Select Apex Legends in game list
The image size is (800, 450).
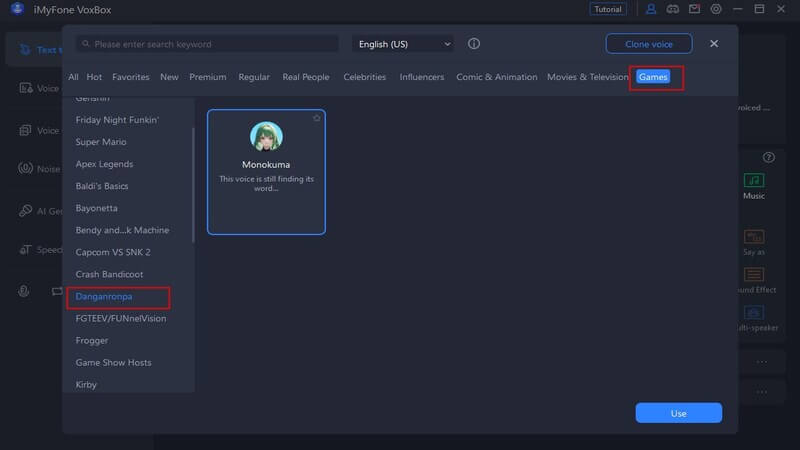[x=104, y=164]
